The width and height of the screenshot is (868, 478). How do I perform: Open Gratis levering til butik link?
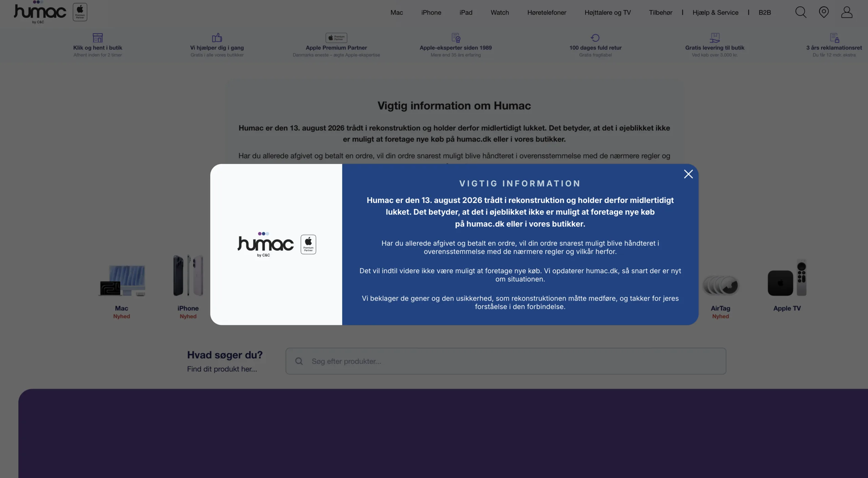(715, 48)
